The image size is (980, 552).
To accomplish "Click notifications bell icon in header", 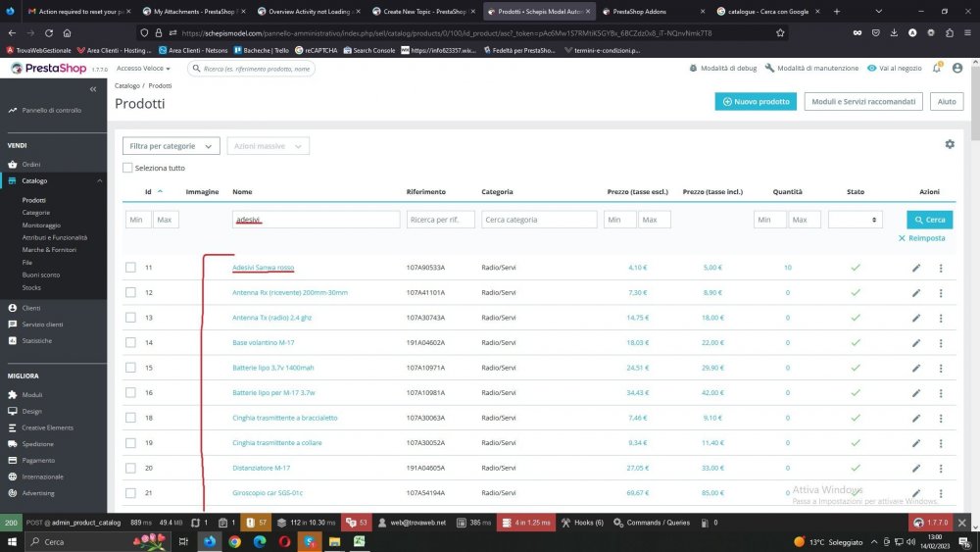I will (x=937, y=68).
